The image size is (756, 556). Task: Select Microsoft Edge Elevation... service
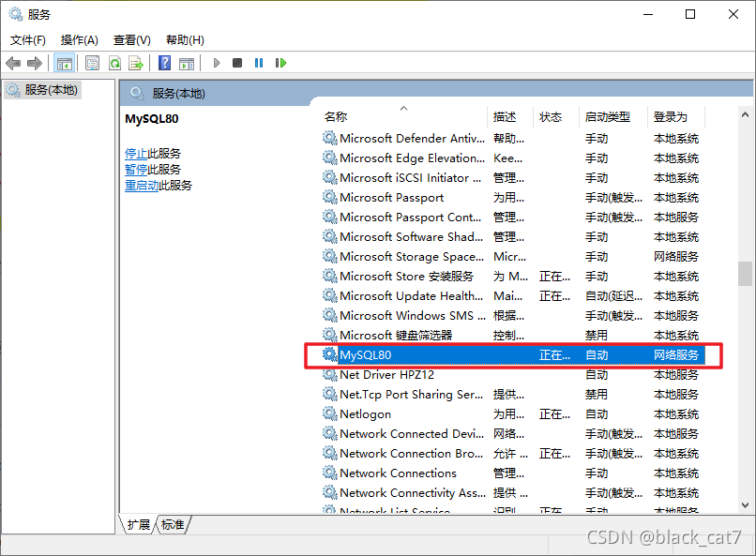pyautogui.click(x=513, y=158)
